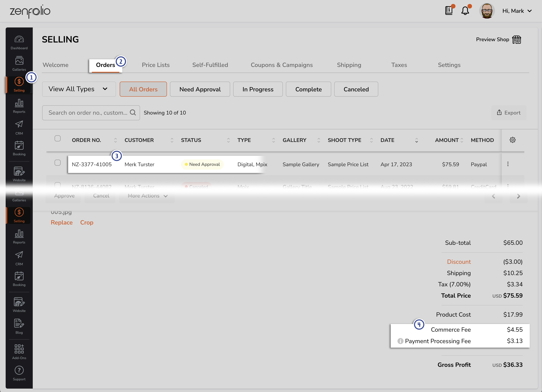Click Mark's profile avatar

tap(487, 11)
